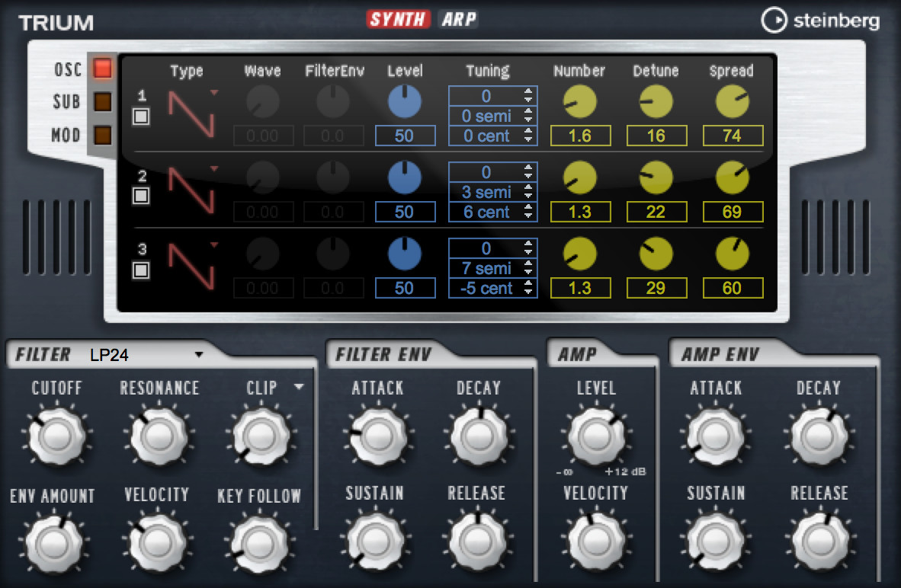Click oscillator 2 Spread value 69

[733, 212]
